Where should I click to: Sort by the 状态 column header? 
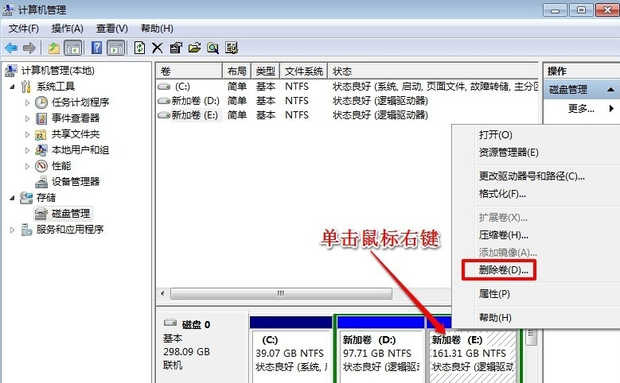(x=433, y=71)
